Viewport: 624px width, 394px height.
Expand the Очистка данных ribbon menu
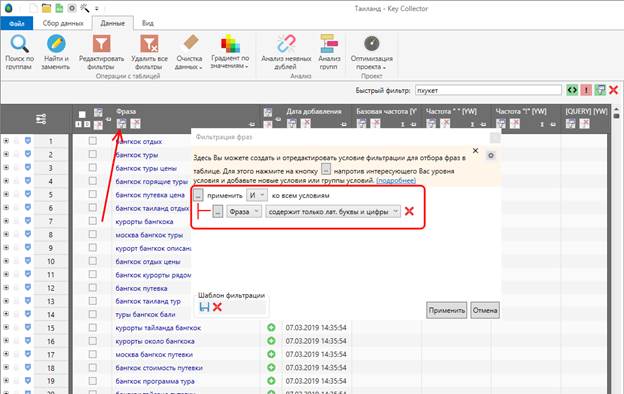[x=189, y=52]
